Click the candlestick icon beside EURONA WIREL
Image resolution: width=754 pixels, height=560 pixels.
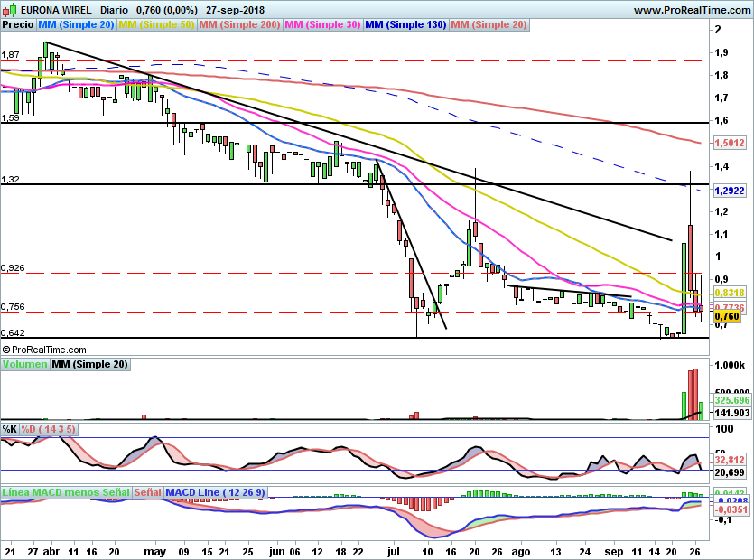(10, 10)
